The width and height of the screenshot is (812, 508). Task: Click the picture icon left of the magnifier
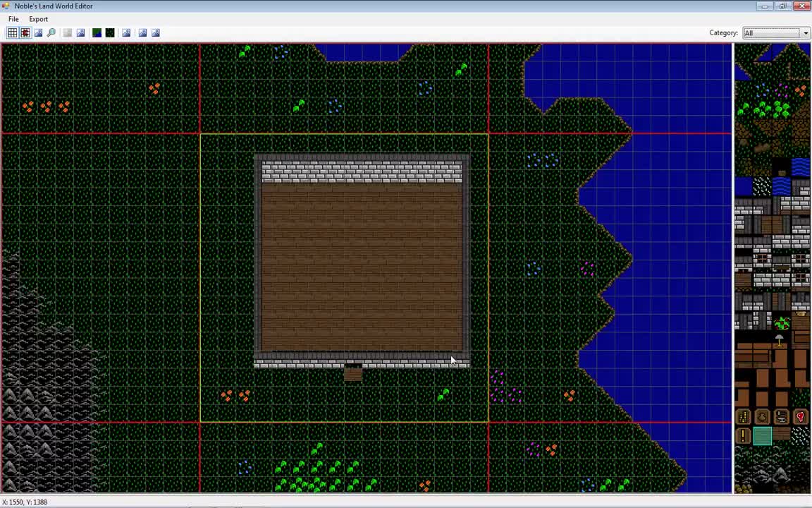[38, 32]
